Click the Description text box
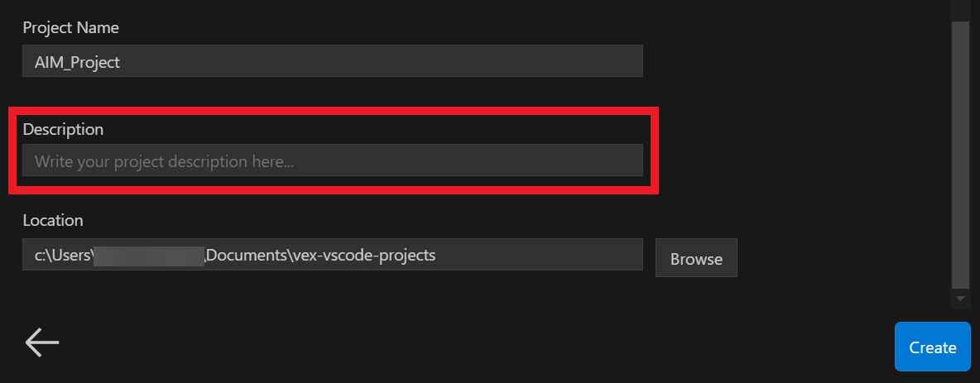Image resolution: width=980 pixels, height=383 pixels. pos(333,160)
